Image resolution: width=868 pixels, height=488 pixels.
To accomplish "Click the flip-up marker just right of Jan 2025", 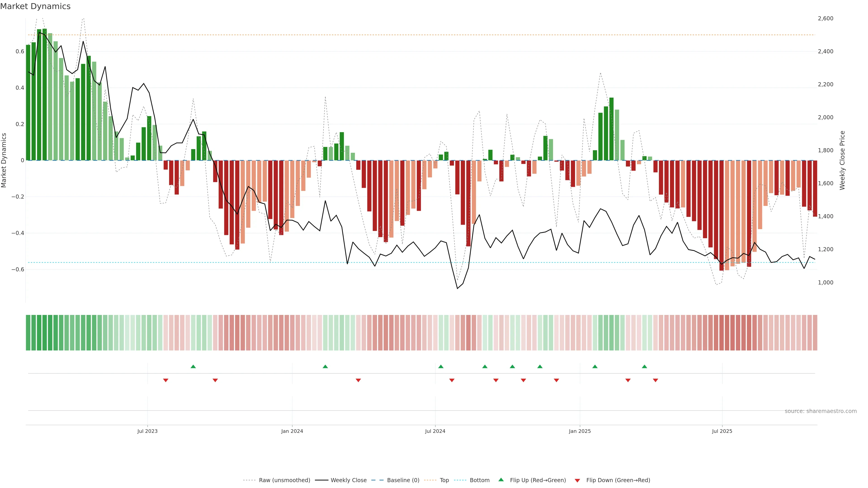I will pyautogui.click(x=595, y=366).
